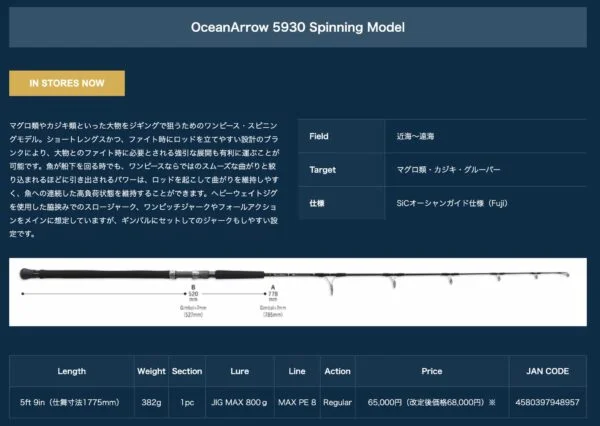Click the IN STORES NOW button
This screenshot has width=600, height=426.
click(x=67, y=83)
